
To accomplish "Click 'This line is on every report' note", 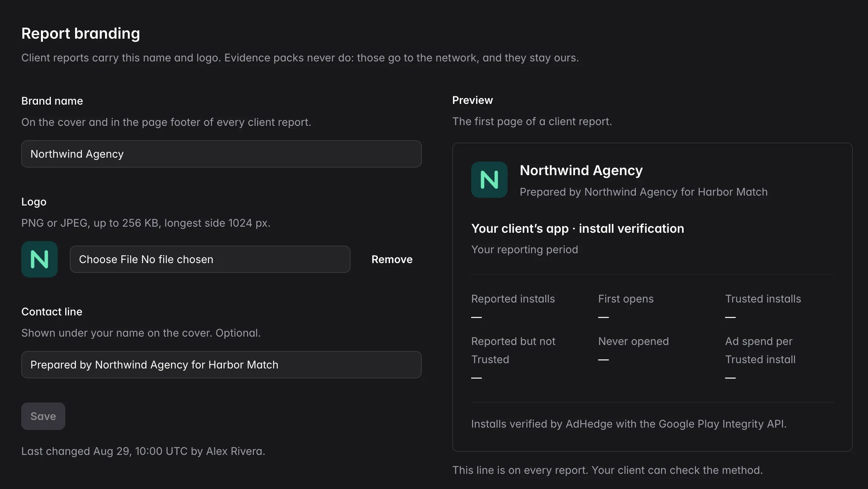I will tap(608, 470).
